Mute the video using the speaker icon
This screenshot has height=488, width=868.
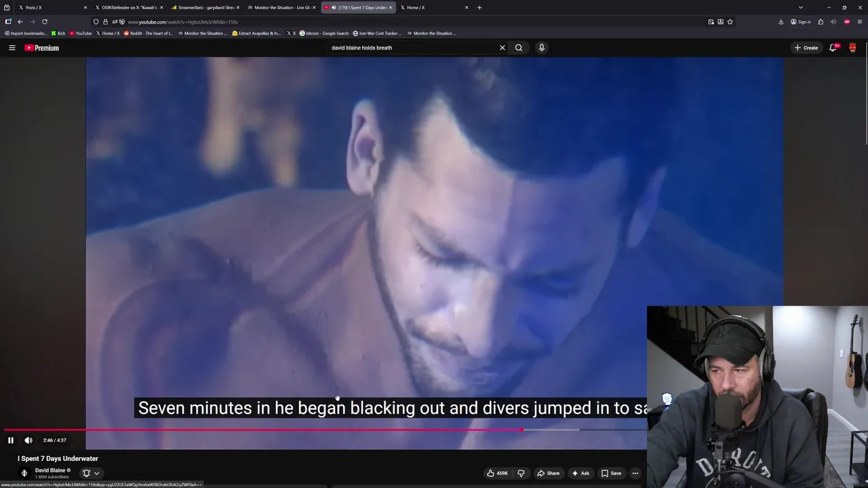click(28, 440)
